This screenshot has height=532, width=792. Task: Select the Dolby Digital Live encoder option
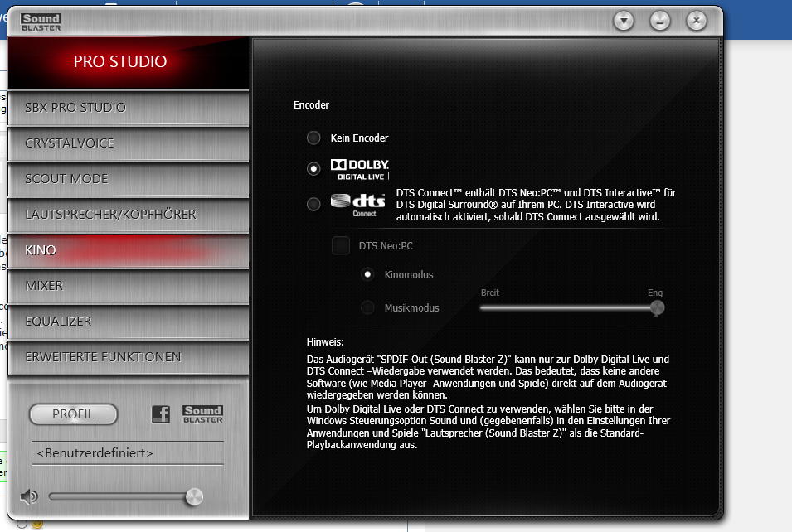pyautogui.click(x=313, y=168)
